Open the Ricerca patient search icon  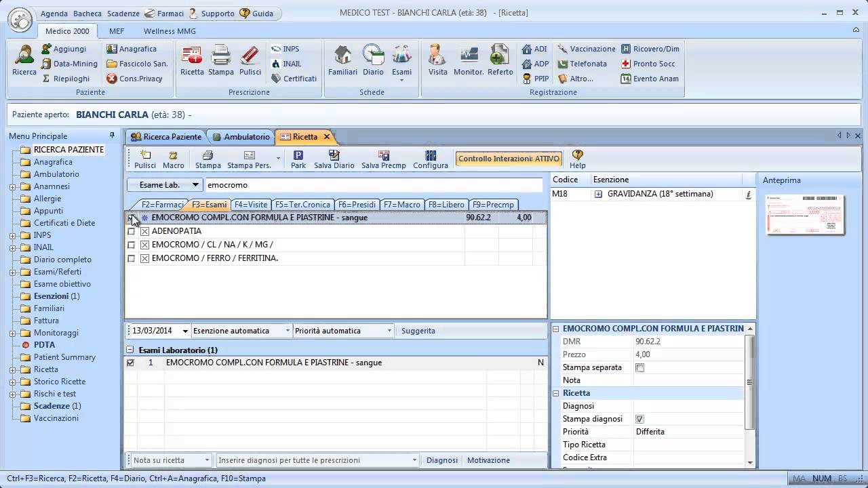(x=24, y=60)
